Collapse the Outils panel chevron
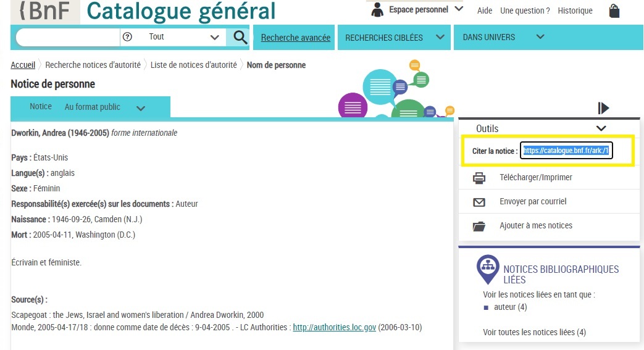Image resolution: width=644 pixels, height=350 pixels. [x=601, y=128]
